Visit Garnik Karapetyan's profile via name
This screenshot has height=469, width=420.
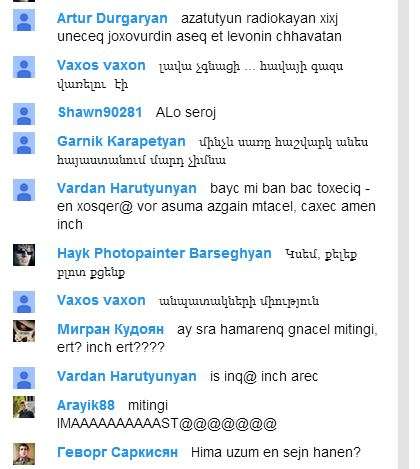point(121,141)
